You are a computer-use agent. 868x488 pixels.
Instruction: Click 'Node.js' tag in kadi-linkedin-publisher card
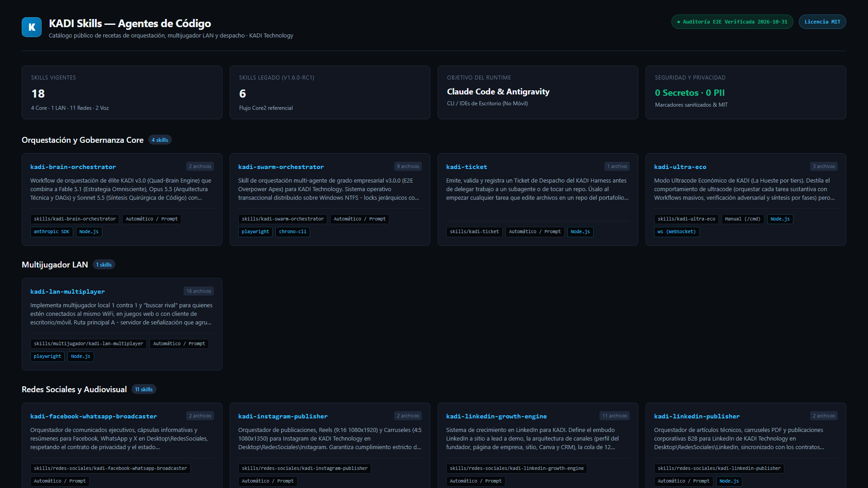729,481
